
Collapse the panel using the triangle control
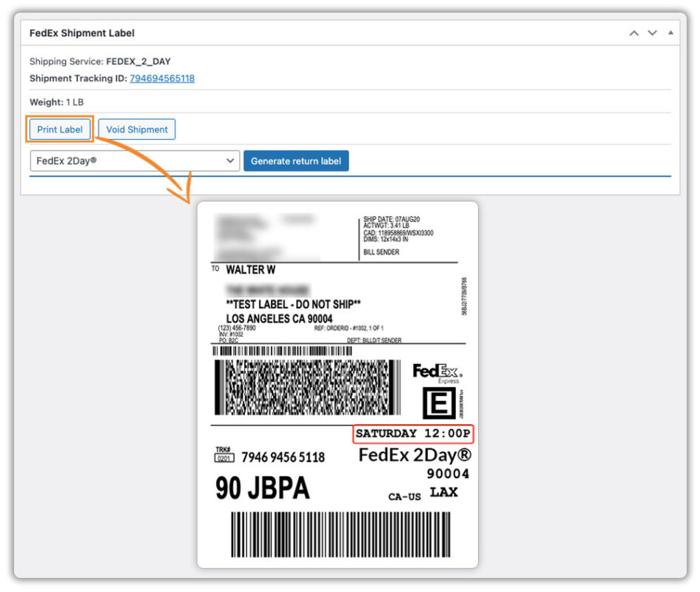pyautogui.click(x=670, y=33)
